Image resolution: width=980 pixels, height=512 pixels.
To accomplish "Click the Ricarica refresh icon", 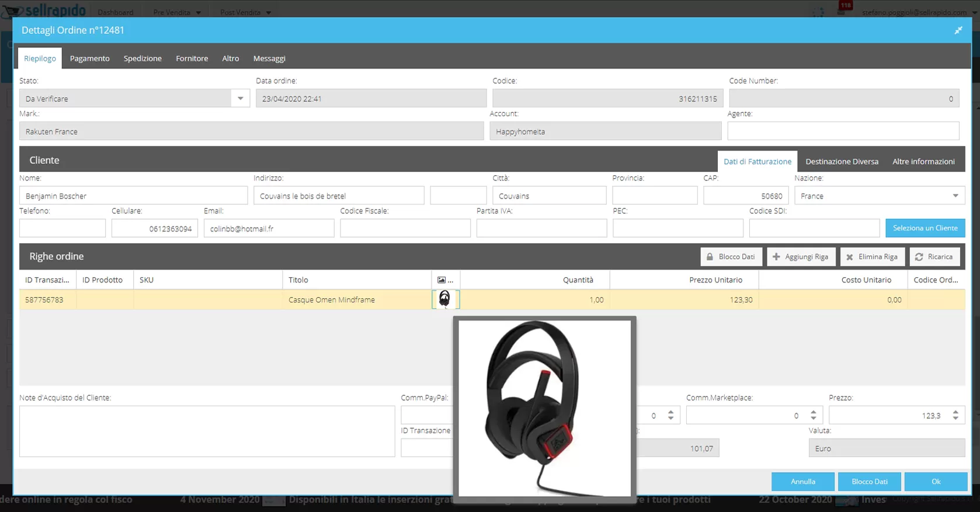I will [x=919, y=257].
